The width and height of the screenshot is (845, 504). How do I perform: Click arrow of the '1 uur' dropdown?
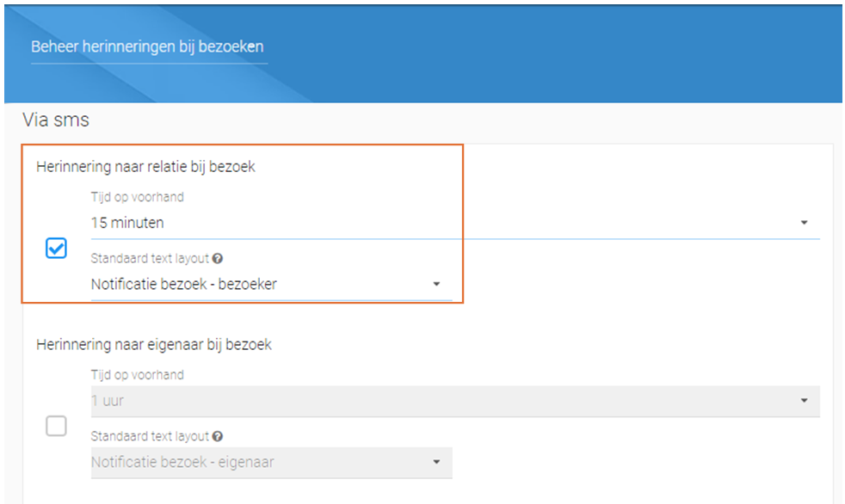tap(804, 400)
